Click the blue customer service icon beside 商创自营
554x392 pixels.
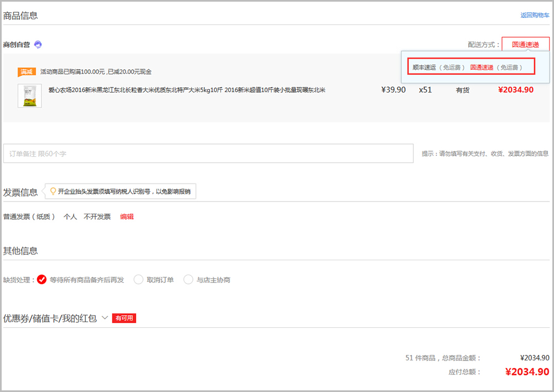[38, 44]
